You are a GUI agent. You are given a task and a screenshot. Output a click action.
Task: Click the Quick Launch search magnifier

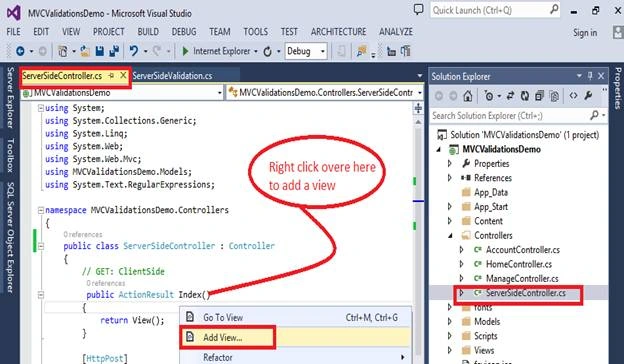[554, 10]
